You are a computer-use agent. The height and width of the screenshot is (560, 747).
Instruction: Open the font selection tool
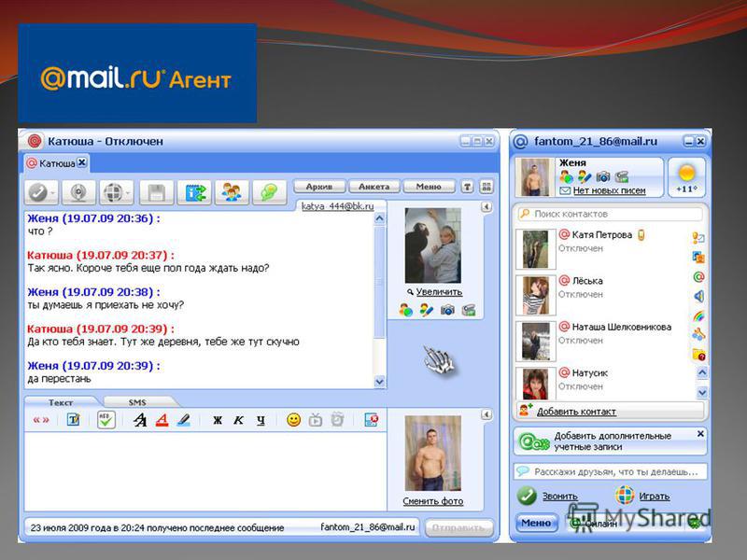pyautogui.click(x=140, y=419)
